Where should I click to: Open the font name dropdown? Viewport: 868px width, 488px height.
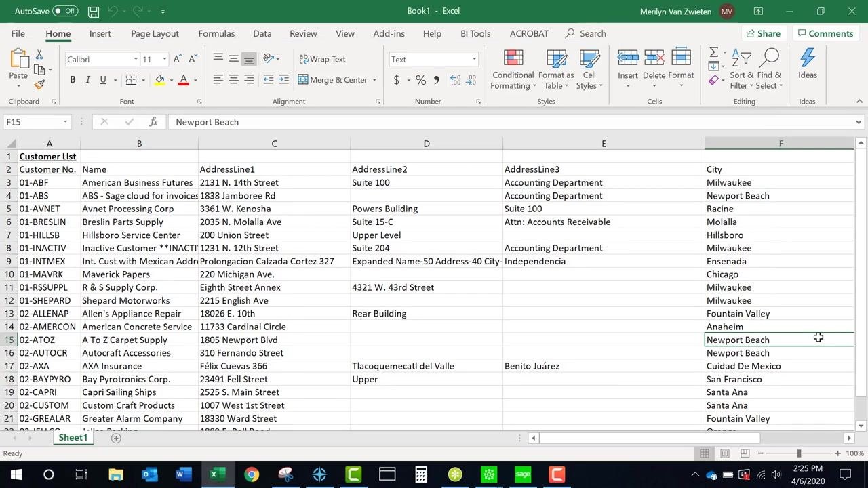135,60
